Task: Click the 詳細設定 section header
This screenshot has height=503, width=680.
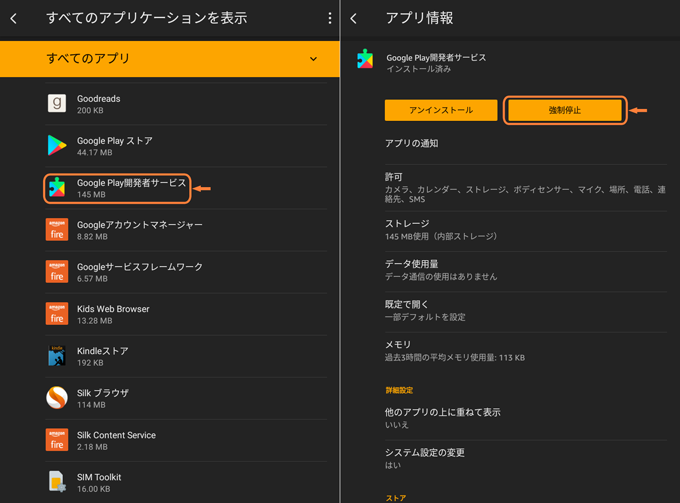Action: point(399,390)
